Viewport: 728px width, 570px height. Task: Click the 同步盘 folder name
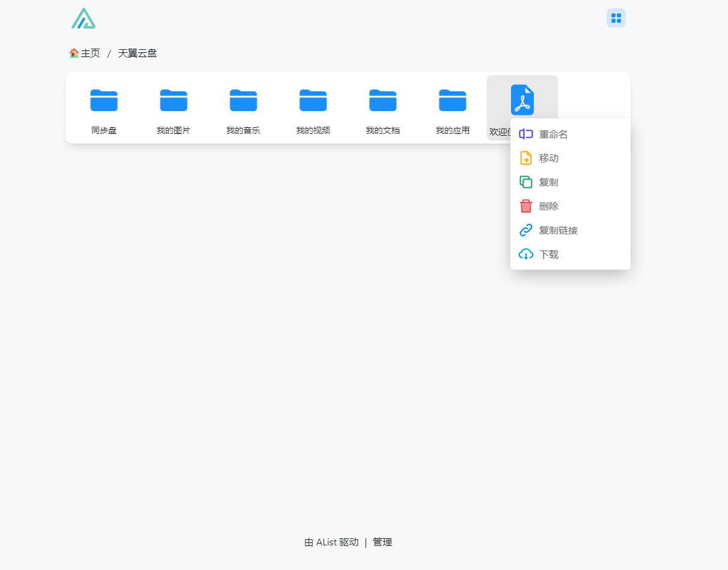pyautogui.click(x=104, y=130)
